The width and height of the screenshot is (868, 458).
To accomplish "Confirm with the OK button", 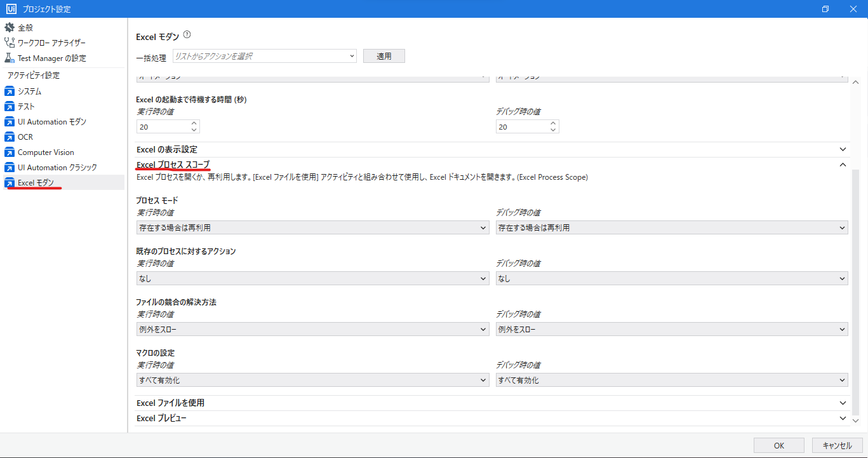I will pos(779,446).
